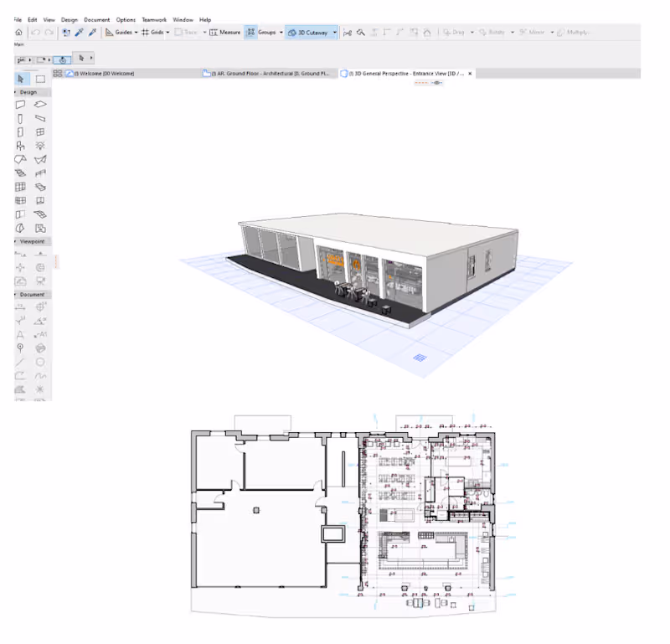Select the Wall tool under Design

click(20, 104)
